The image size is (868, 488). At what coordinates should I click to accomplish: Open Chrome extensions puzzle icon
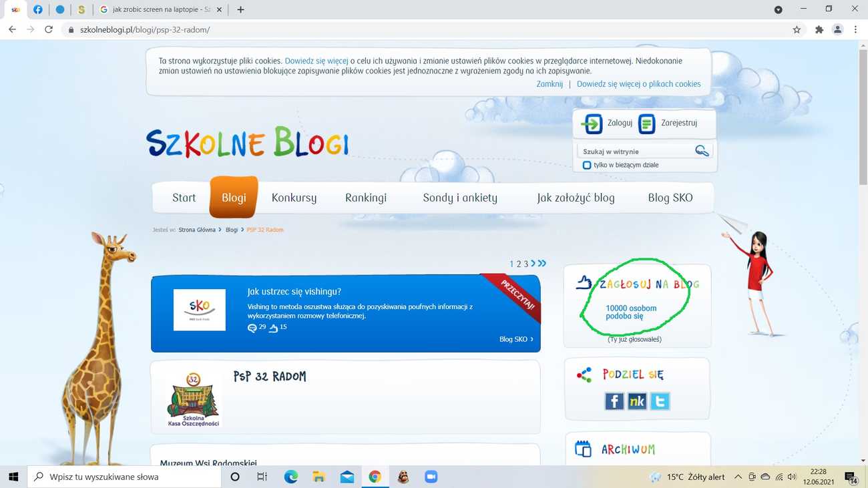(x=819, y=29)
